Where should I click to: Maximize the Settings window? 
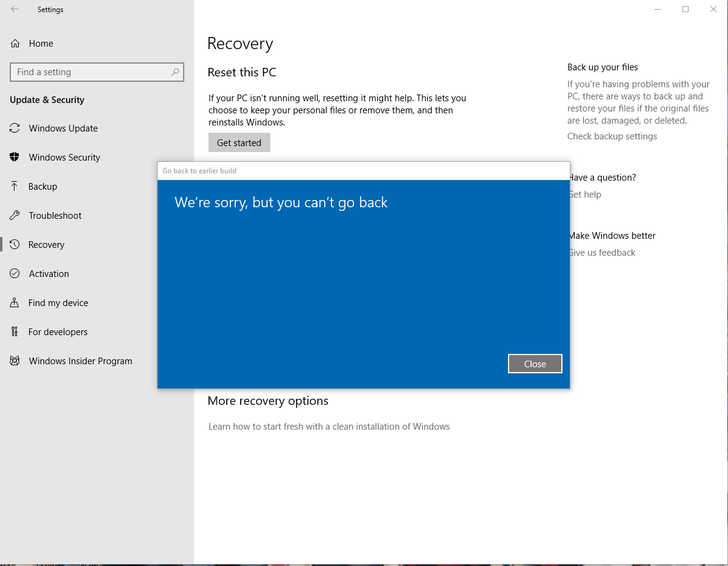686,9
